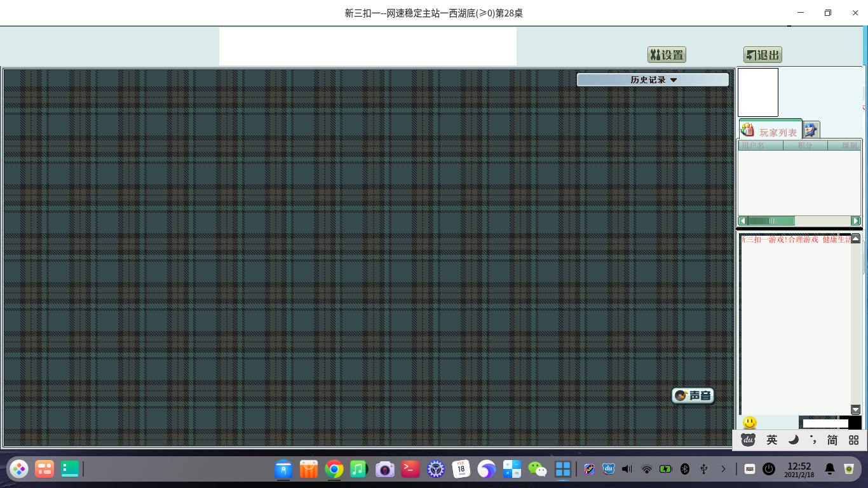The width and height of the screenshot is (868, 488).
Task: Click the 退出 exit button
Action: [x=763, y=55]
